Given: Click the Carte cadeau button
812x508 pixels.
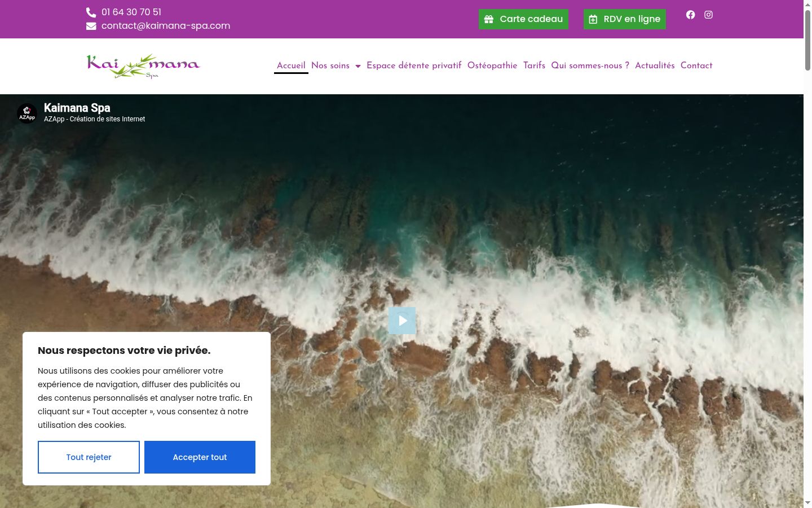Looking at the screenshot, I should pos(523,19).
